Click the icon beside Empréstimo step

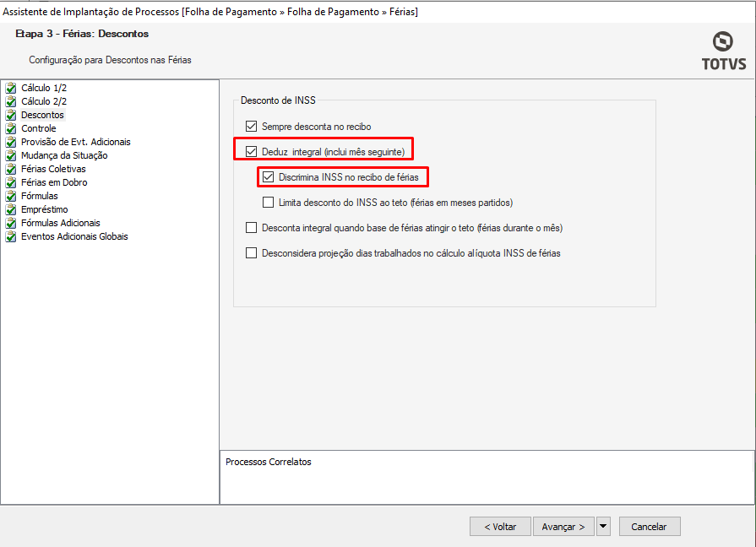pos(11,209)
